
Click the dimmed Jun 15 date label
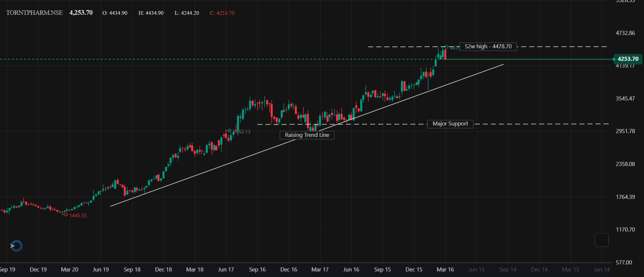tap(476, 270)
